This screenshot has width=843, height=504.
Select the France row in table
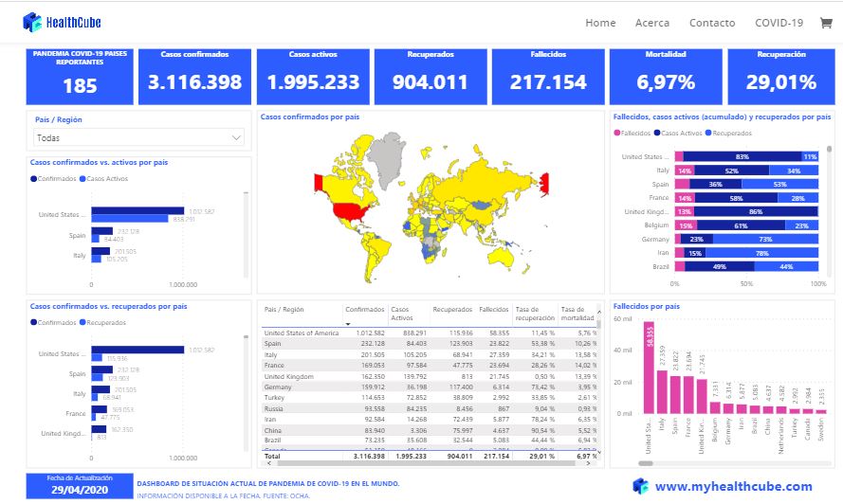pyautogui.click(x=431, y=366)
